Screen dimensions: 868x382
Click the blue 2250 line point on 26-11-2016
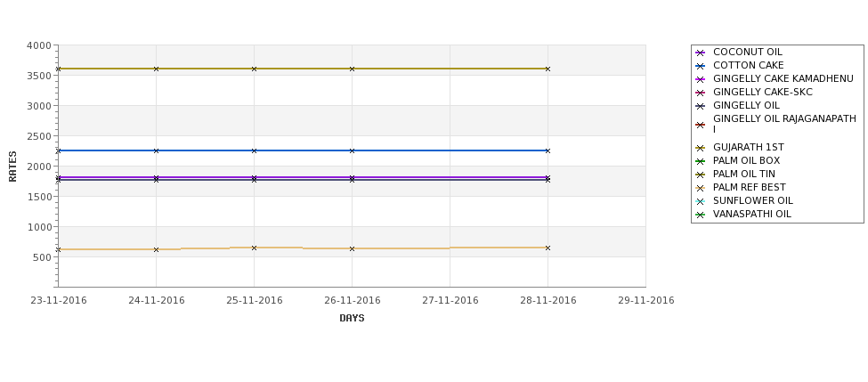pyautogui.click(x=352, y=150)
